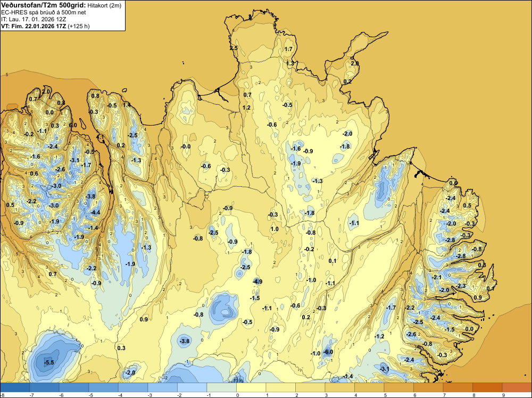Click the initial time 'IT: Lau. 17. 01. 2026 12Z'
The height and width of the screenshot is (398, 532).
point(34,19)
